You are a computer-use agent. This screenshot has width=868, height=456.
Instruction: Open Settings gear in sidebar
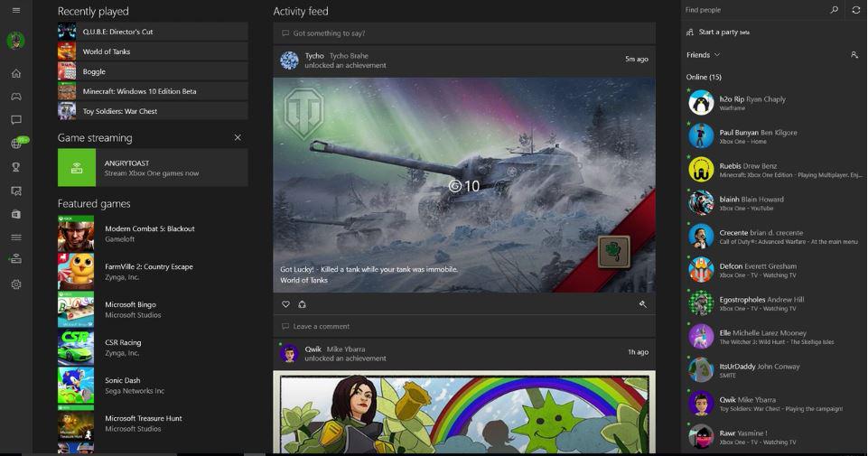tap(16, 284)
